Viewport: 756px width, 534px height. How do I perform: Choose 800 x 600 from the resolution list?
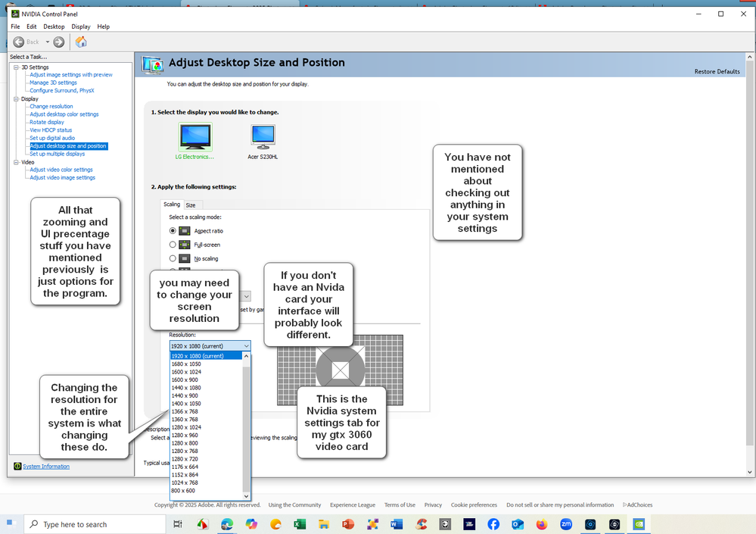click(206, 491)
